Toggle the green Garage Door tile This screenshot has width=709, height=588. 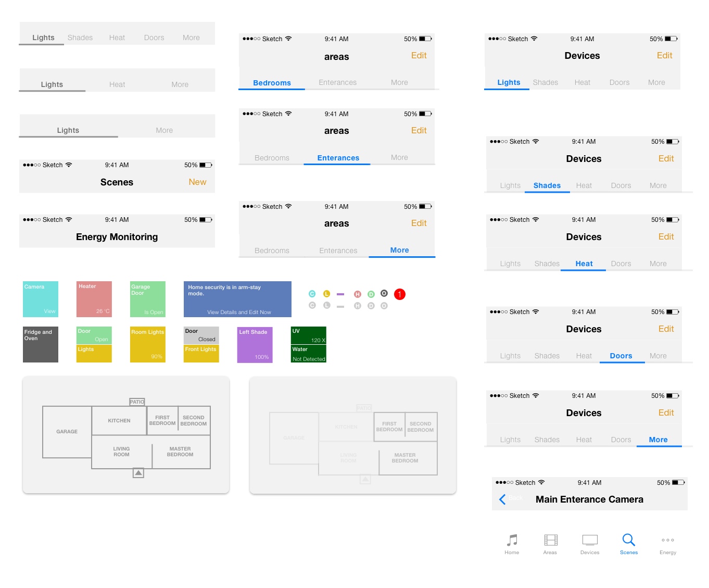(148, 299)
